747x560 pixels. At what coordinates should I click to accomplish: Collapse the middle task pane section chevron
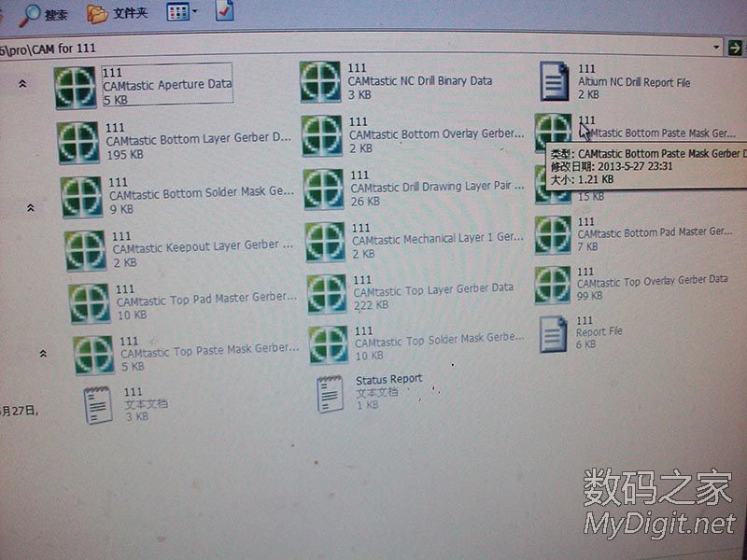click(x=31, y=207)
